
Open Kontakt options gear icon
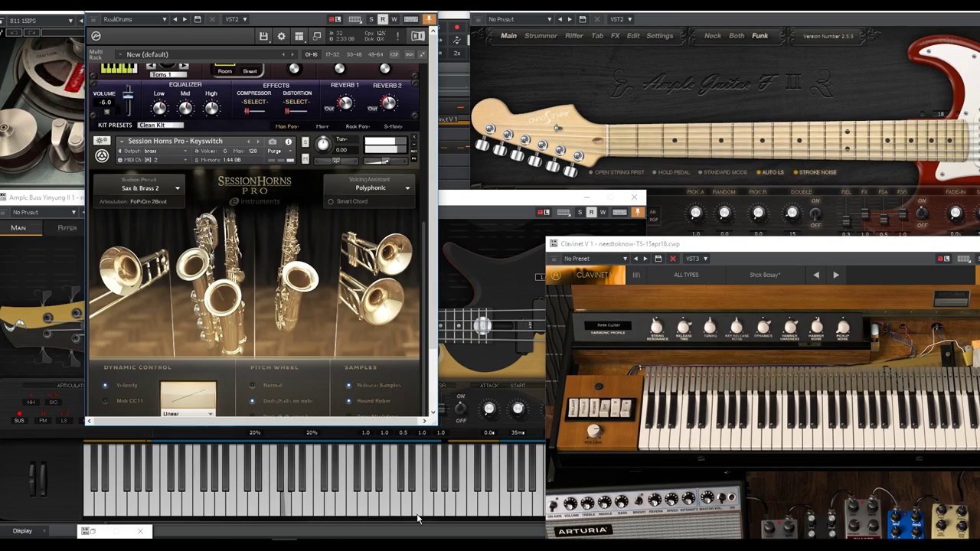(281, 36)
